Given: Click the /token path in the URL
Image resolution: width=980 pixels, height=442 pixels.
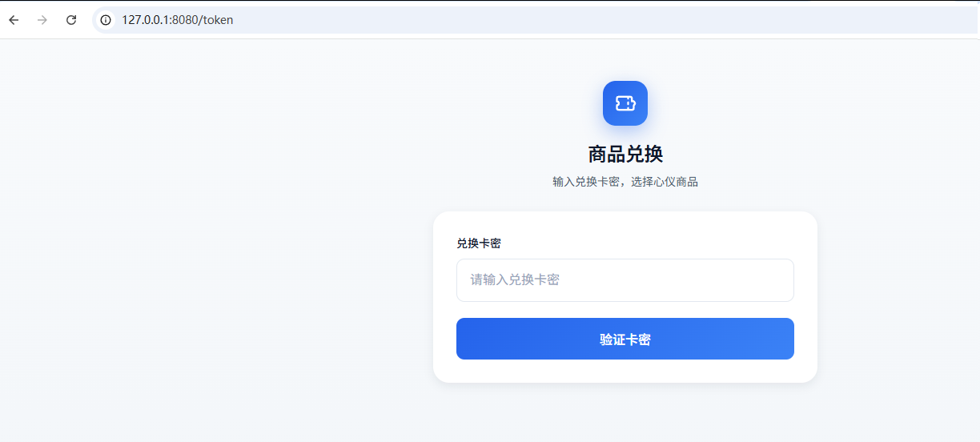Looking at the screenshot, I should click(216, 20).
